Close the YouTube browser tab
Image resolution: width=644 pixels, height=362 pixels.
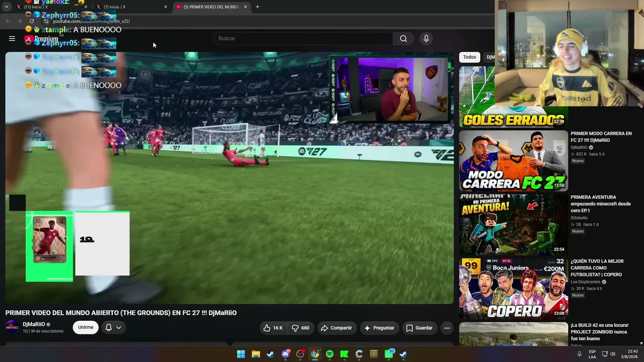pyautogui.click(x=246, y=7)
